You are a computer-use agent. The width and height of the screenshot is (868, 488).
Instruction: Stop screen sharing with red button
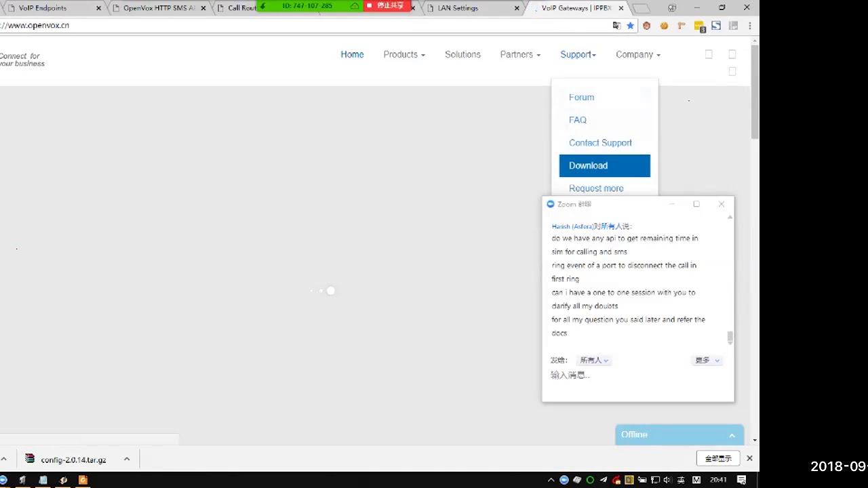389,5
